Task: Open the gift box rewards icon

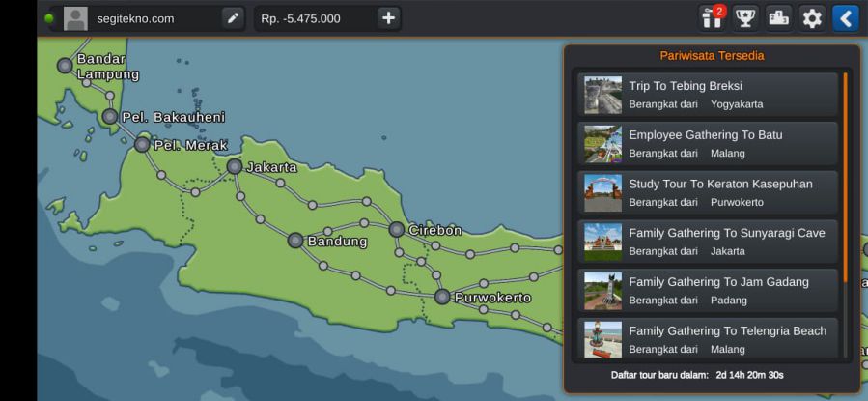Action: [x=713, y=17]
